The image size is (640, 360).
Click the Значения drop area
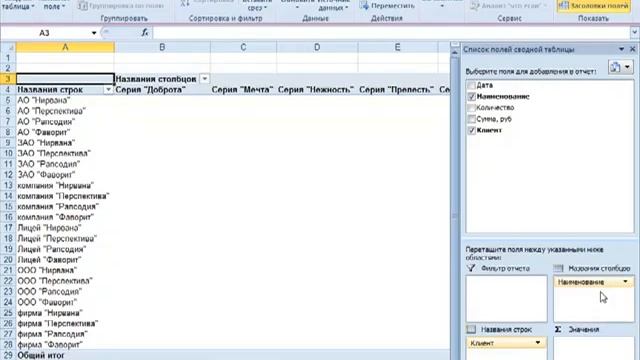pos(594,348)
